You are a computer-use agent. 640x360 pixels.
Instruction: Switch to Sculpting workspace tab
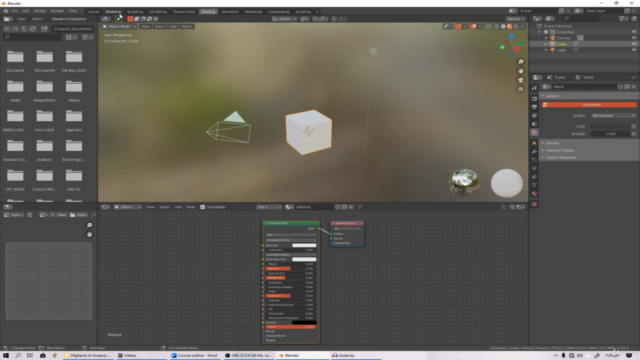tap(135, 11)
